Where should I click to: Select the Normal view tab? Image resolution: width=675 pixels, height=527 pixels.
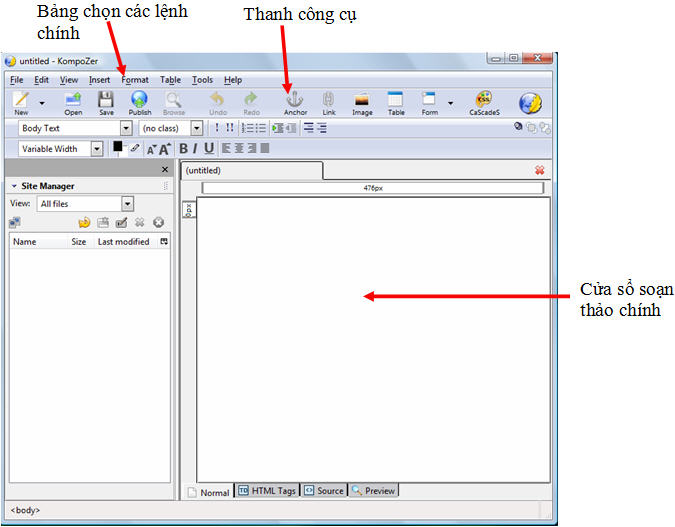point(209,493)
